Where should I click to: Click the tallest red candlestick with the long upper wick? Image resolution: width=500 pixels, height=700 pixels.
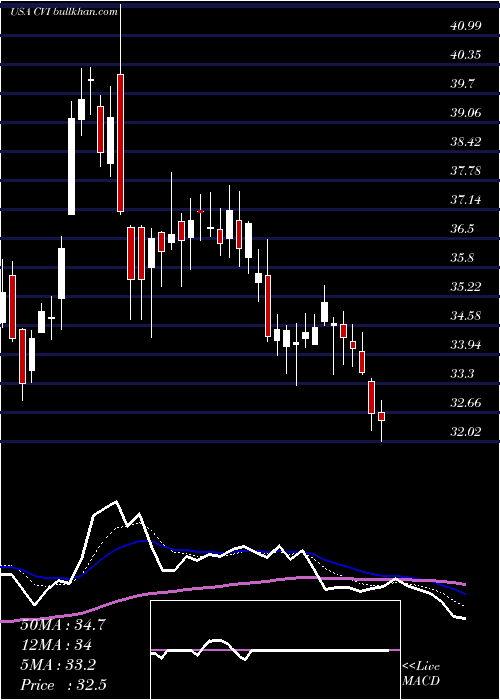tap(120, 143)
